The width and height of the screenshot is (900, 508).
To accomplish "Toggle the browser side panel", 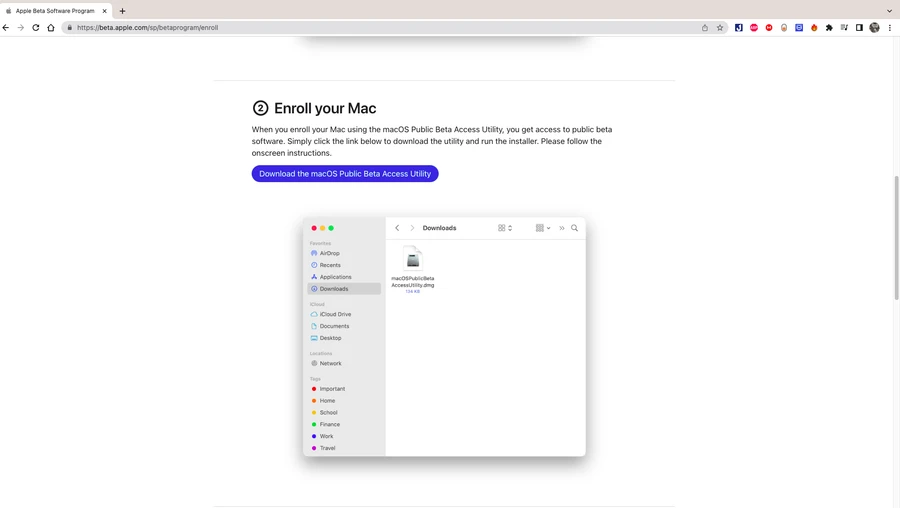I will [x=859, y=28].
